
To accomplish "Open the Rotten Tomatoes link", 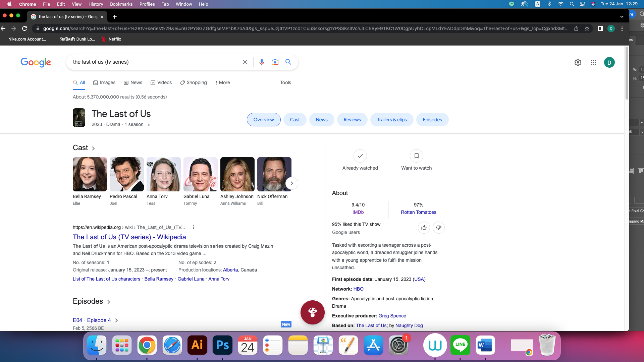I will pyautogui.click(x=419, y=212).
